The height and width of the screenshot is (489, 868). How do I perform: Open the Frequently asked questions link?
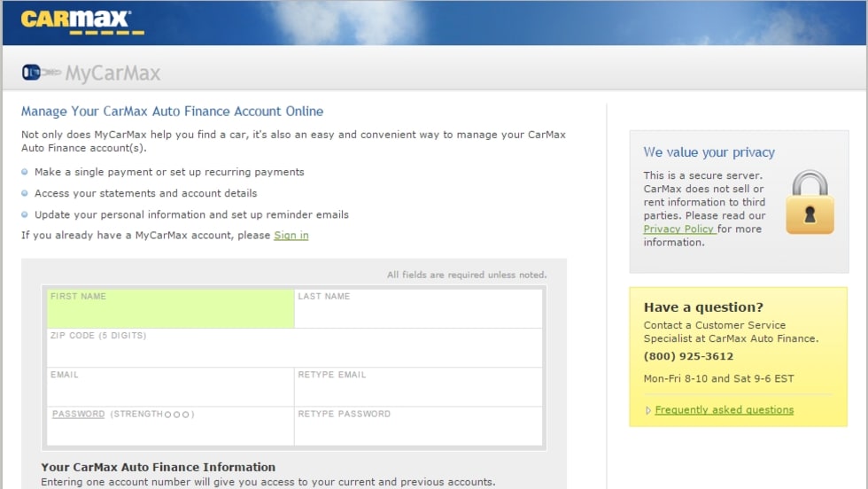[724, 410]
